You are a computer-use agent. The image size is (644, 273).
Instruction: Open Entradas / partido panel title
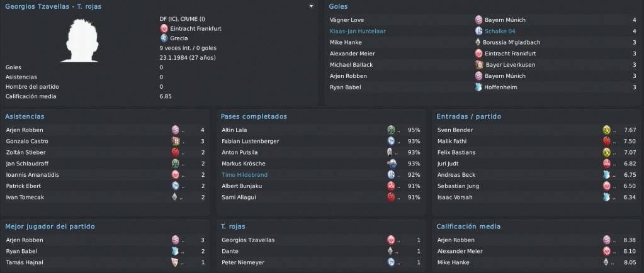468,116
